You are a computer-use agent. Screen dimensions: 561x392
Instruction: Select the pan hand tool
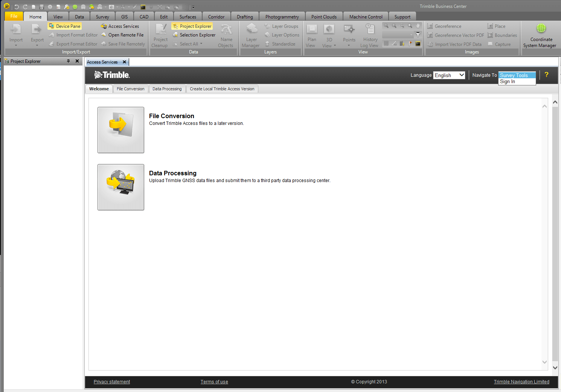click(x=418, y=26)
